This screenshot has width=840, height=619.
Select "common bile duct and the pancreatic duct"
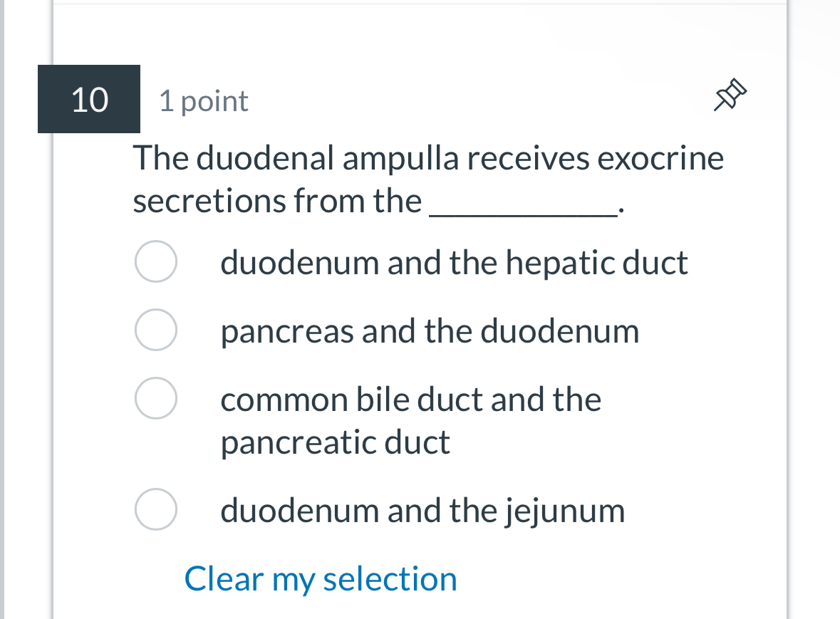click(x=155, y=398)
